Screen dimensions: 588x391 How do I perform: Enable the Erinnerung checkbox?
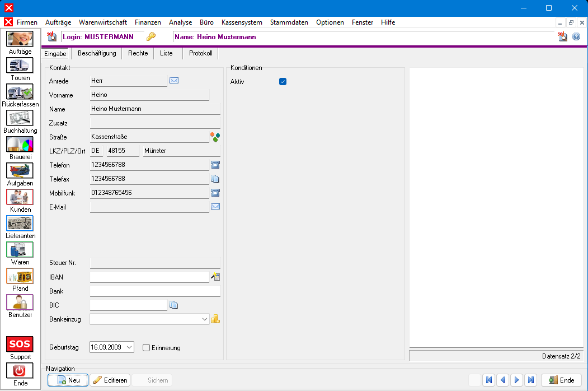point(147,348)
